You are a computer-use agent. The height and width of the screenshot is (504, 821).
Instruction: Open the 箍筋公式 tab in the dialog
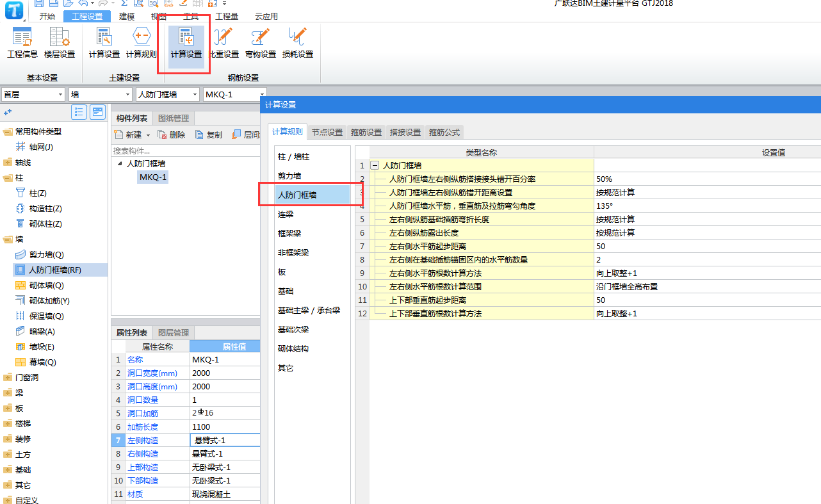pos(444,132)
